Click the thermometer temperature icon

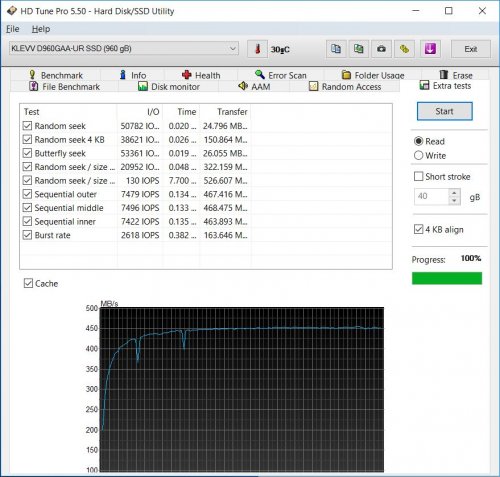pyautogui.click(x=257, y=49)
